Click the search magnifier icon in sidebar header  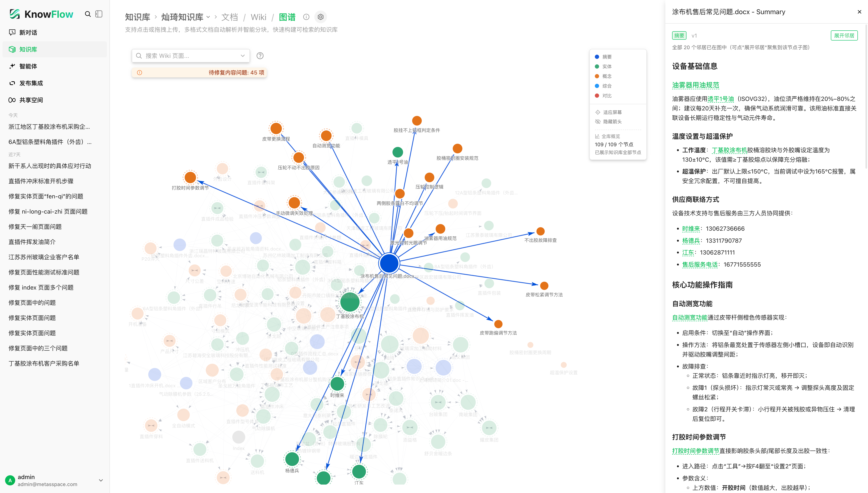coord(88,14)
